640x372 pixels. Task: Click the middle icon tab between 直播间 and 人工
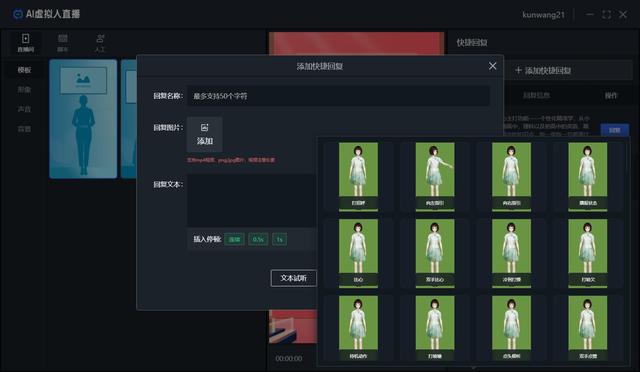[x=62, y=42]
